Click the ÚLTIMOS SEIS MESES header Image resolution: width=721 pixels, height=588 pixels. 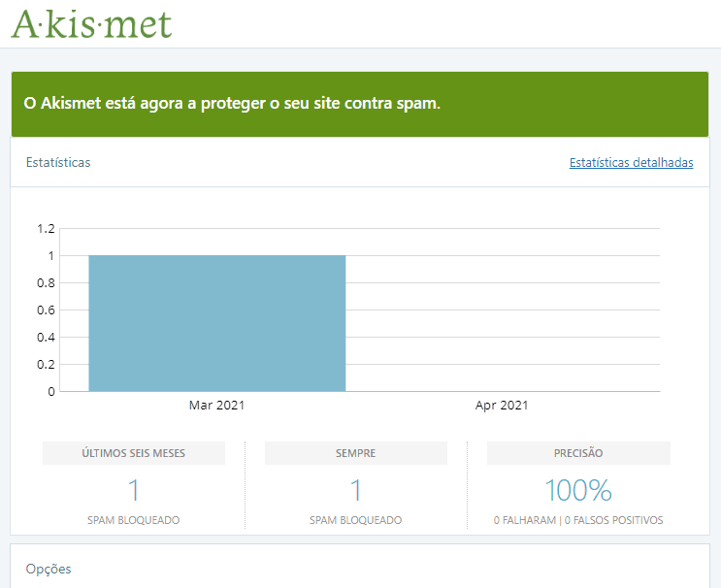point(134,453)
